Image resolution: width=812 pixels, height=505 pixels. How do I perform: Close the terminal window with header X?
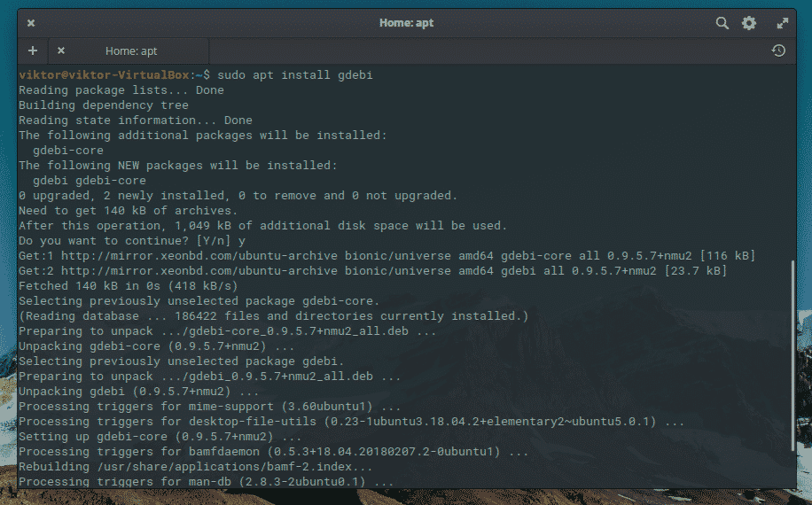tap(31, 23)
